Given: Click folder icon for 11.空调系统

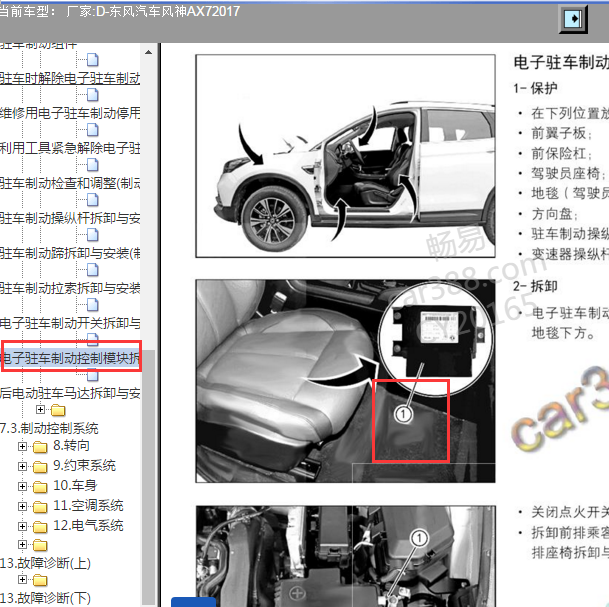Looking at the screenshot, I should 40,507.
